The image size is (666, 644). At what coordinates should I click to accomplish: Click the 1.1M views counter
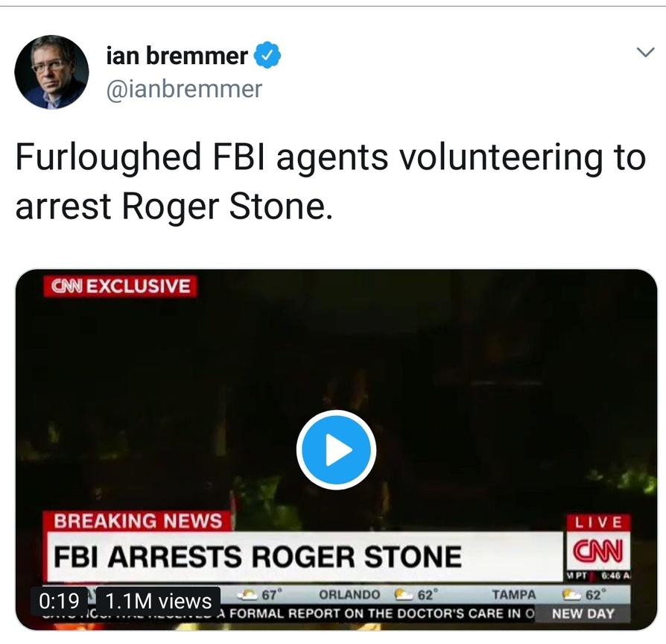[158, 601]
